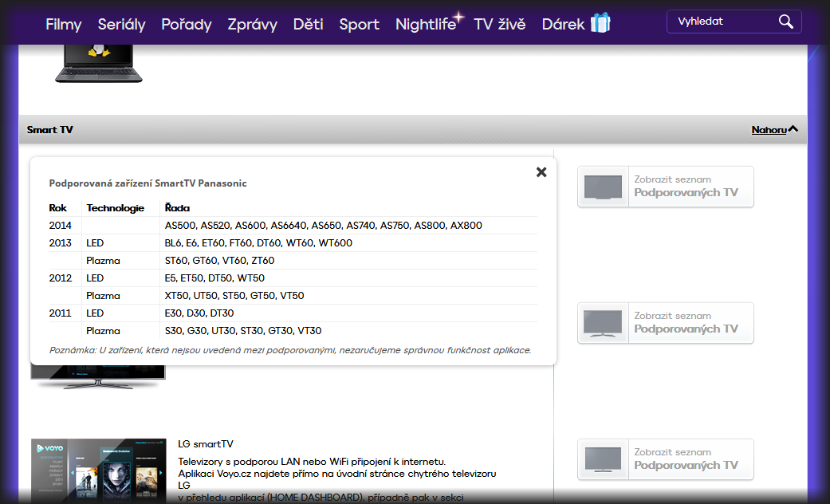Open the Pořady menu

[187, 25]
